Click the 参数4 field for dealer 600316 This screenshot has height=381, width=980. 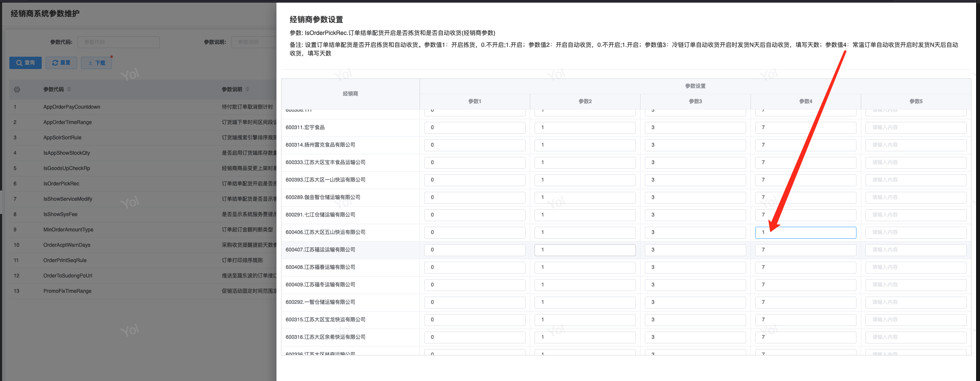point(805,337)
